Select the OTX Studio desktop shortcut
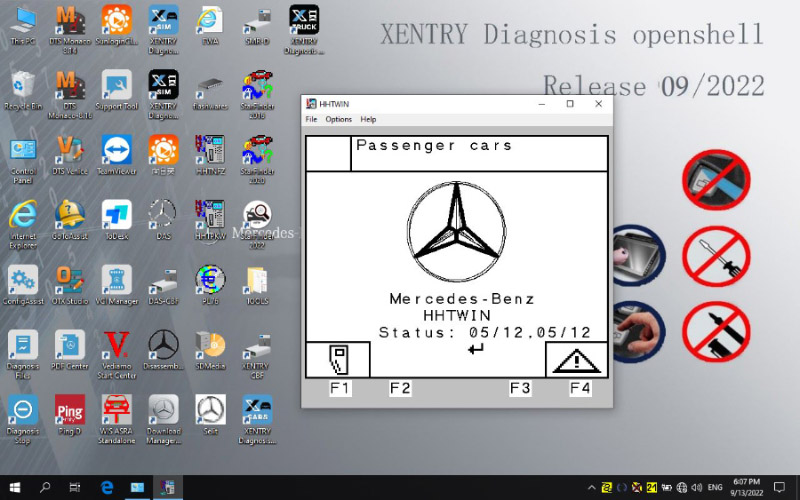The height and width of the screenshot is (500, 800). 70,285
